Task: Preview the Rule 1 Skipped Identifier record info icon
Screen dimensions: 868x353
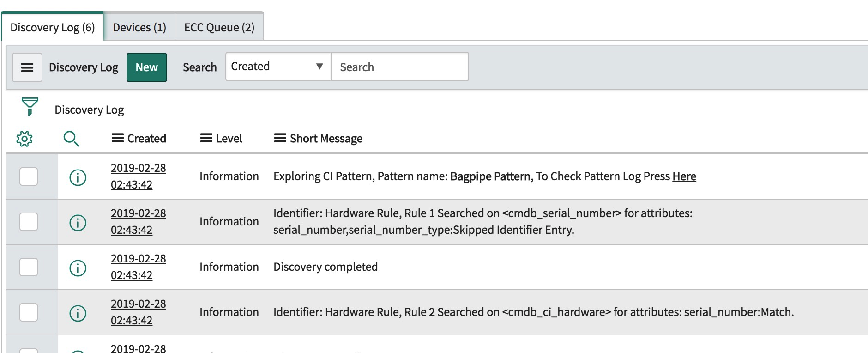Action: pyautogui.click(x=78, y=222)
